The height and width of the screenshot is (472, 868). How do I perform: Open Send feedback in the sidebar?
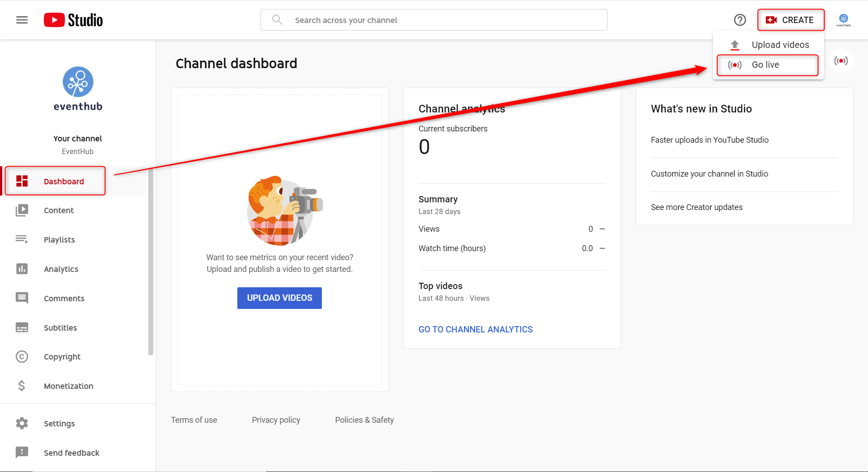[x=78, y=453]
